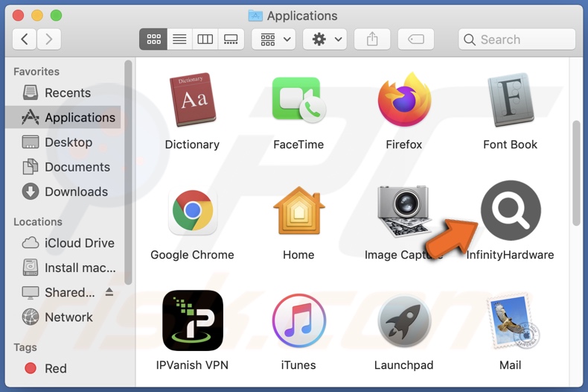Screen dimensions: 588x392
Task: Select the FaceTime app icon
Action: click(x=298, y=100)
